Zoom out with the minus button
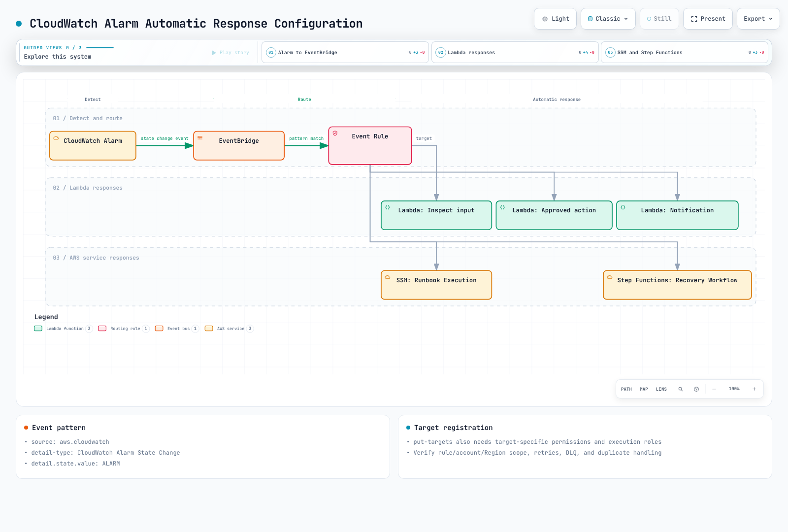Image resolution: width=788 pixels, height=532 pixels. point(714,389)
